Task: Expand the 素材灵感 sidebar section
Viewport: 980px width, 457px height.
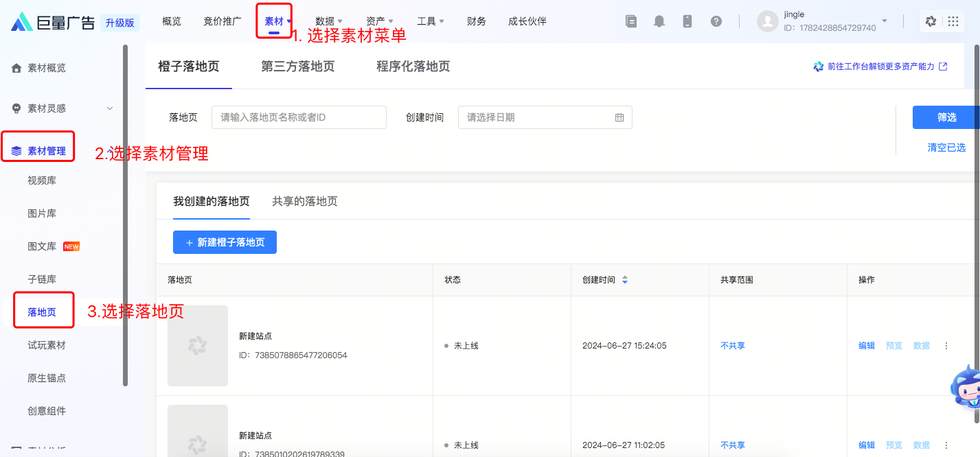Action: [x=109, y=108]
